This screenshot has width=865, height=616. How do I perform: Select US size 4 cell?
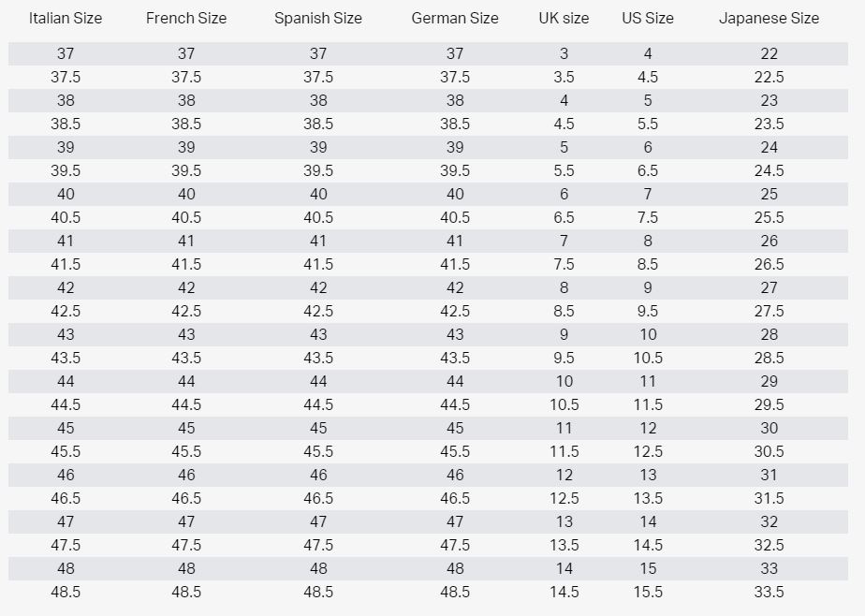point(648,53)
